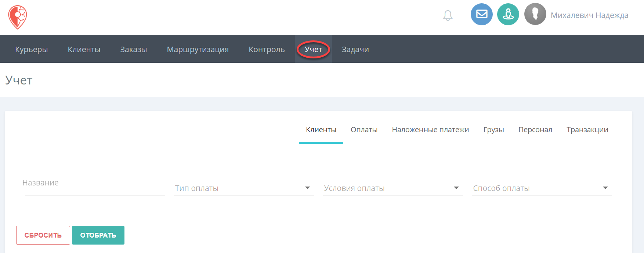The height and width of the screenshot is (253, 644).
Task: Click the teal map location icon
Action: tap(508, 14)
